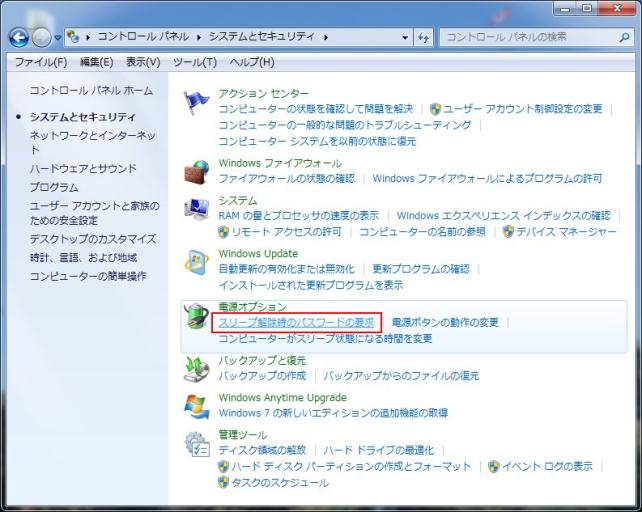Click コンピューターの名前の参照 link
Image resolution: width=642 pixels, height=512 pixels.
tap(422, 232)
